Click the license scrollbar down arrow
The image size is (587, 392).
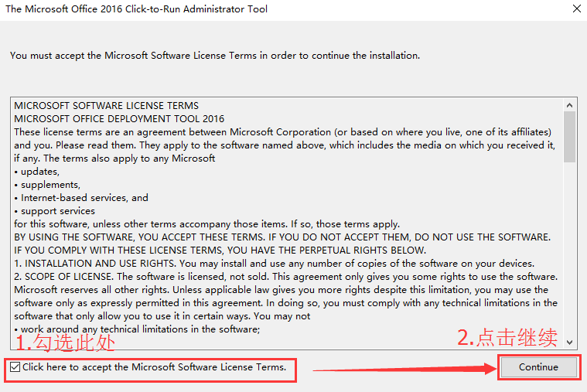click(570, 341)
